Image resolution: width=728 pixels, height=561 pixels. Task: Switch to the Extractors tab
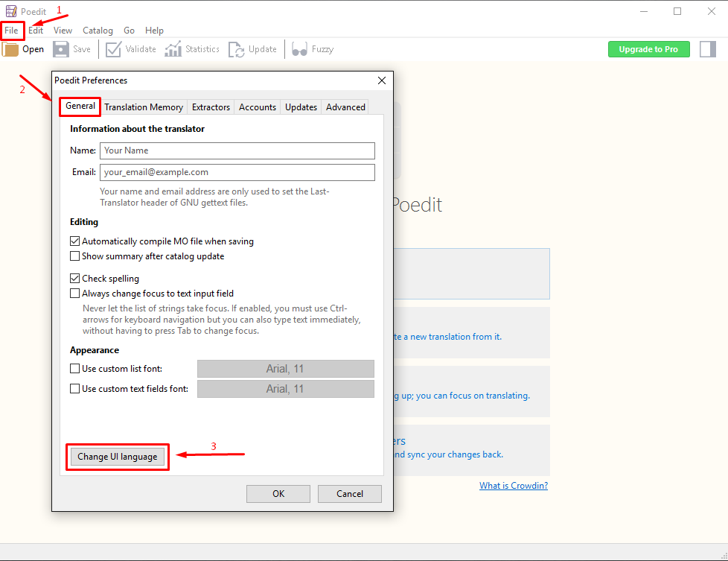click(x=211, y=107)
